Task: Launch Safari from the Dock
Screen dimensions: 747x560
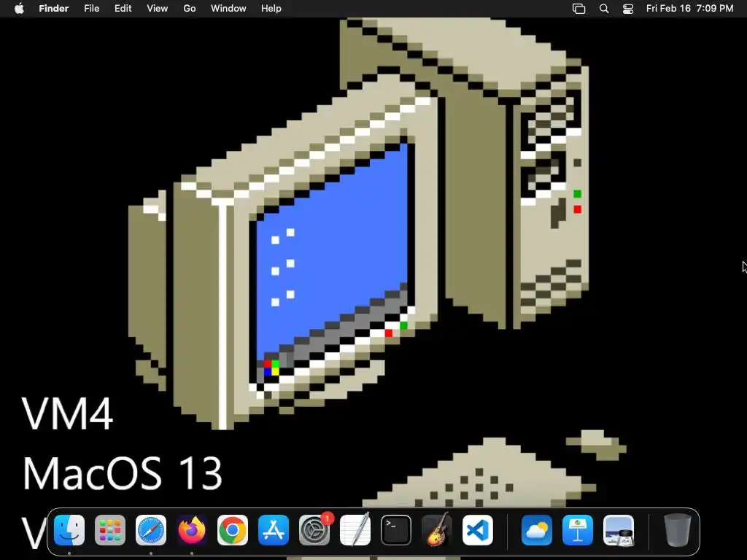Action: tap(151, 530)
